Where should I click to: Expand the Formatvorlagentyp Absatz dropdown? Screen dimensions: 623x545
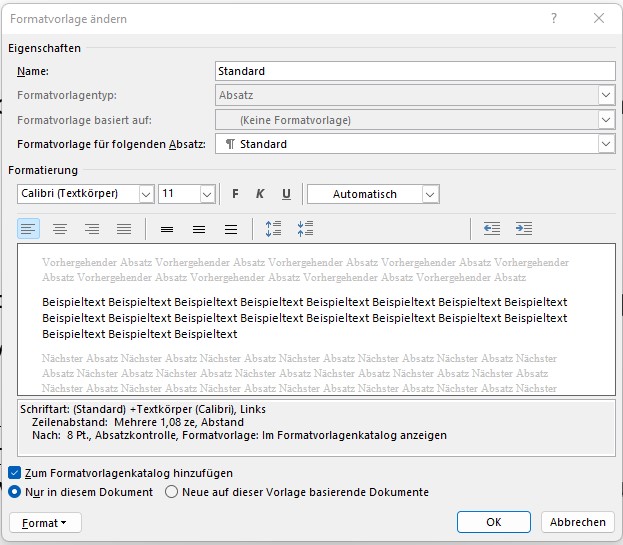(606, 95)
